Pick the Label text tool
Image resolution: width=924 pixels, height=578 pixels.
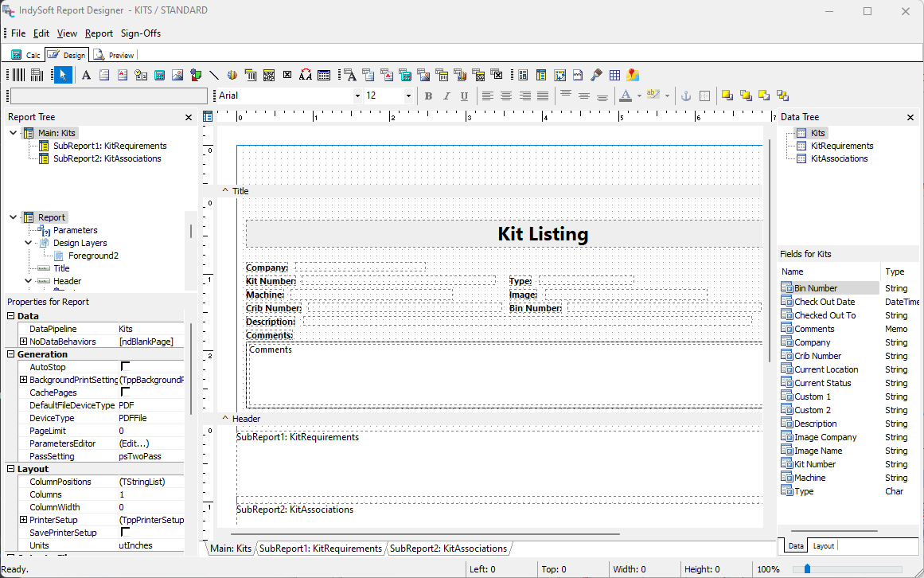tap(86, 75)
